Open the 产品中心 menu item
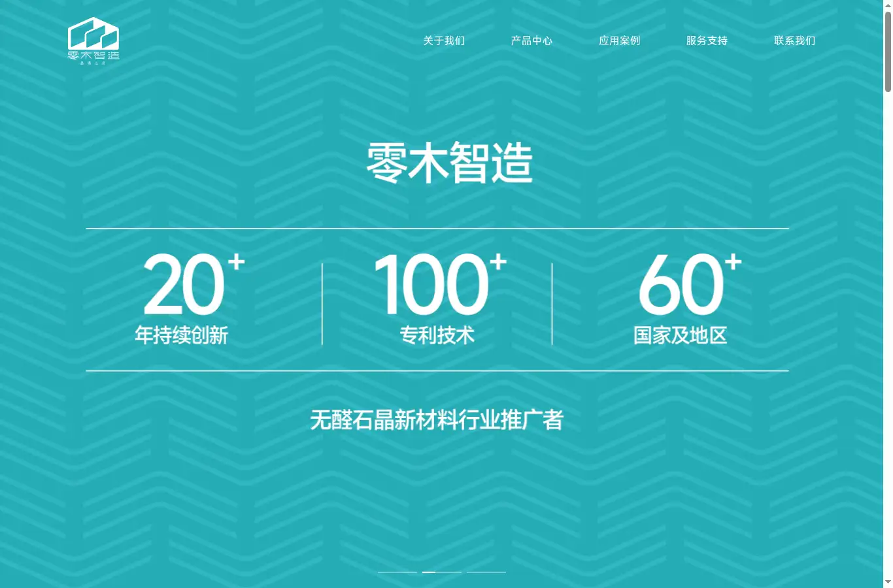The height and width of the screenshot is (588, 893). click(x=531, y=41)
